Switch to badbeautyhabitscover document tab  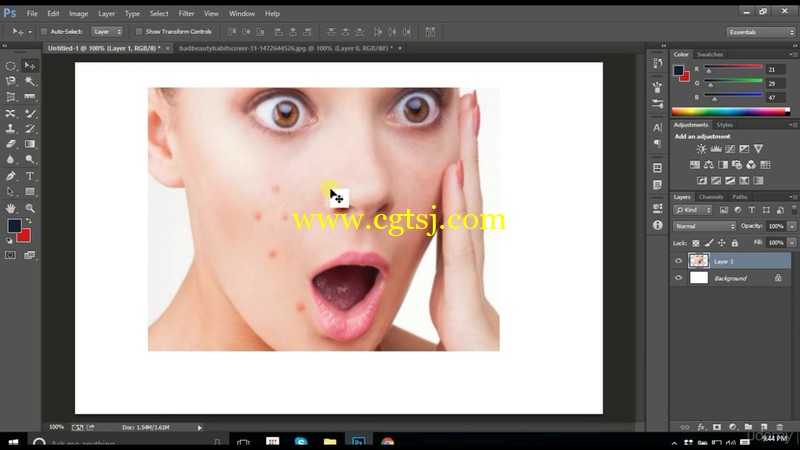[286, 48]
